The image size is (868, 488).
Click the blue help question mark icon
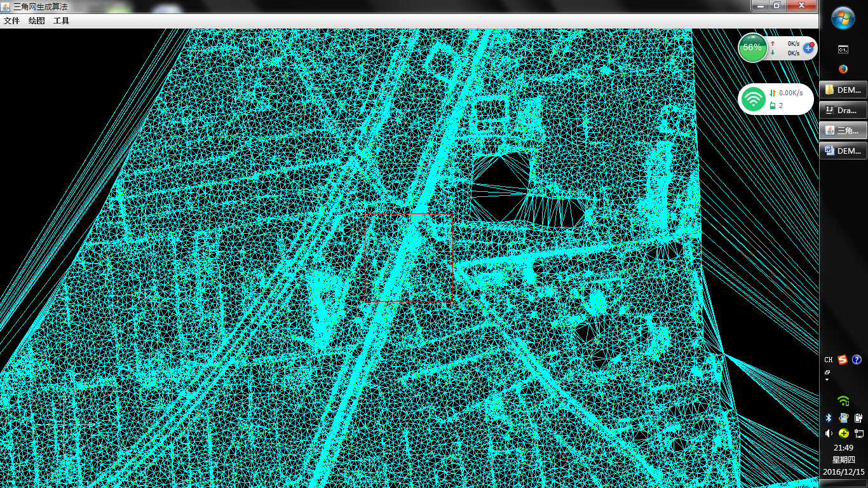[857, 360]
